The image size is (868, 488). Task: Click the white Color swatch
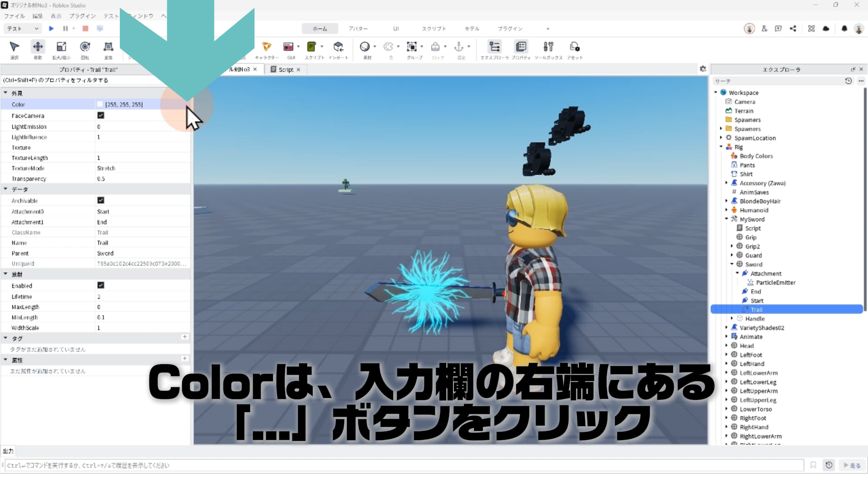point(100,104)
